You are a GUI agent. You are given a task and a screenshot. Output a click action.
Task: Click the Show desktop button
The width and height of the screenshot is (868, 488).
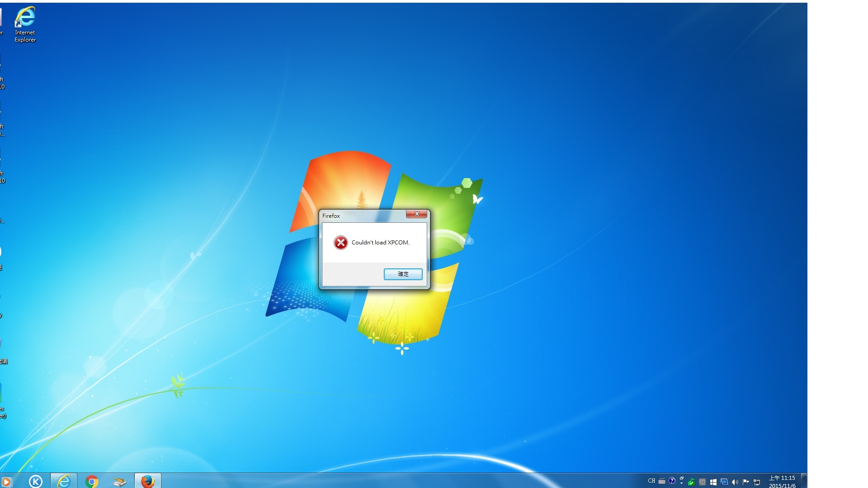[804, 481]
